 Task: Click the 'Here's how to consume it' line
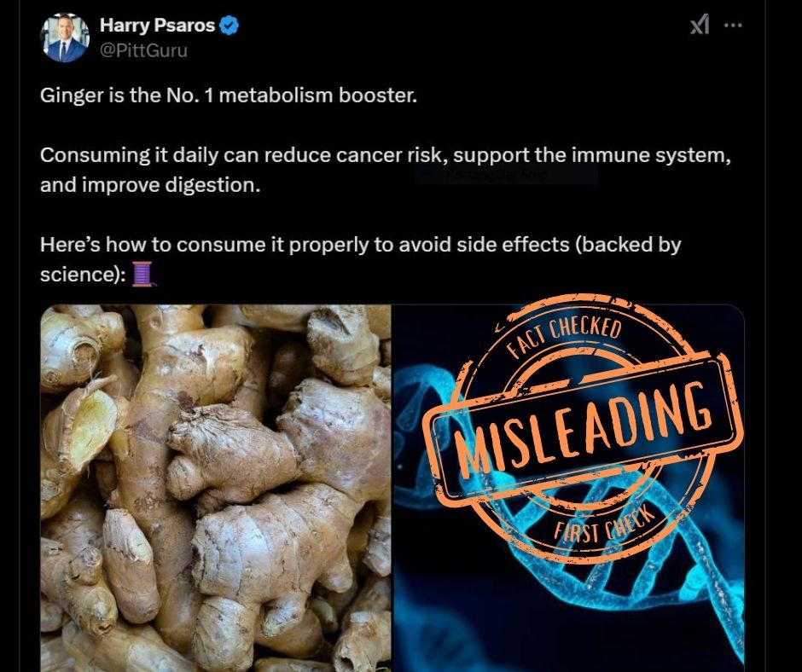361,259
